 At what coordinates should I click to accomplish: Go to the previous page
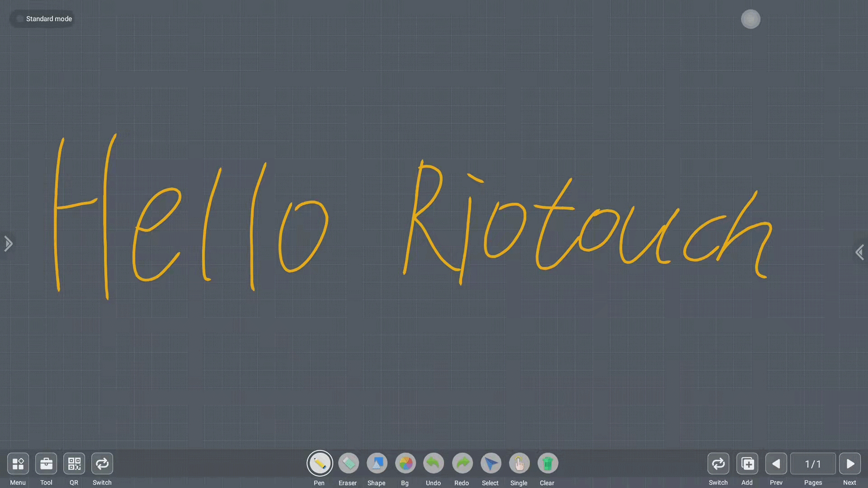776,464
